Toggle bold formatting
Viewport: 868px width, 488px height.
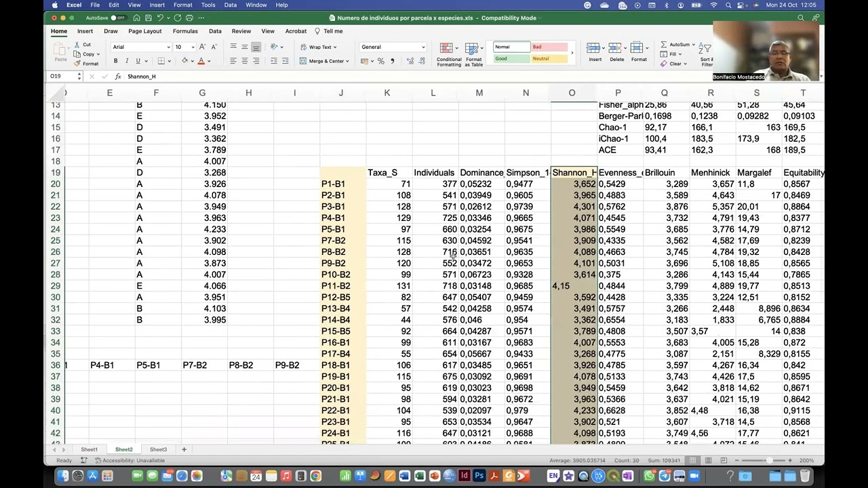(115, 61)
